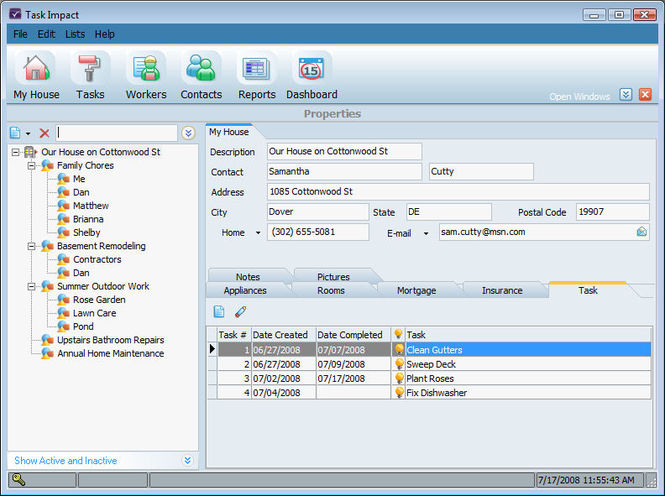Viewport: 665px width, 496px height.
Task: Open the E-mail type dropdown arrow
Action: point(426,233)
